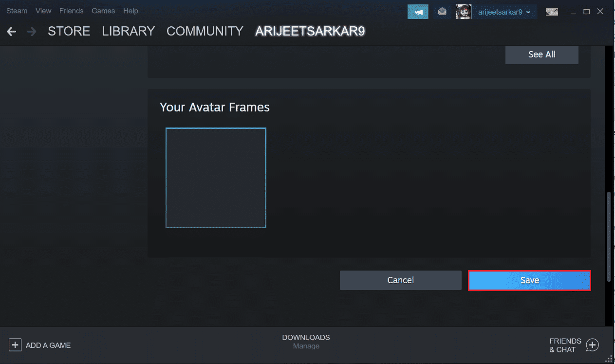Viewport: 615px width, 364px height.
Task: Navigate back with the left arrow
Action: point(11,31)
